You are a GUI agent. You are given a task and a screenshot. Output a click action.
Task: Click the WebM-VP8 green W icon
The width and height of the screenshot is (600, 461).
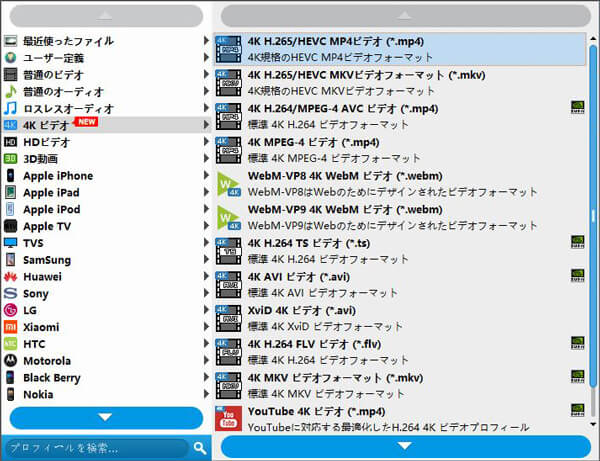tap(228, 184)
